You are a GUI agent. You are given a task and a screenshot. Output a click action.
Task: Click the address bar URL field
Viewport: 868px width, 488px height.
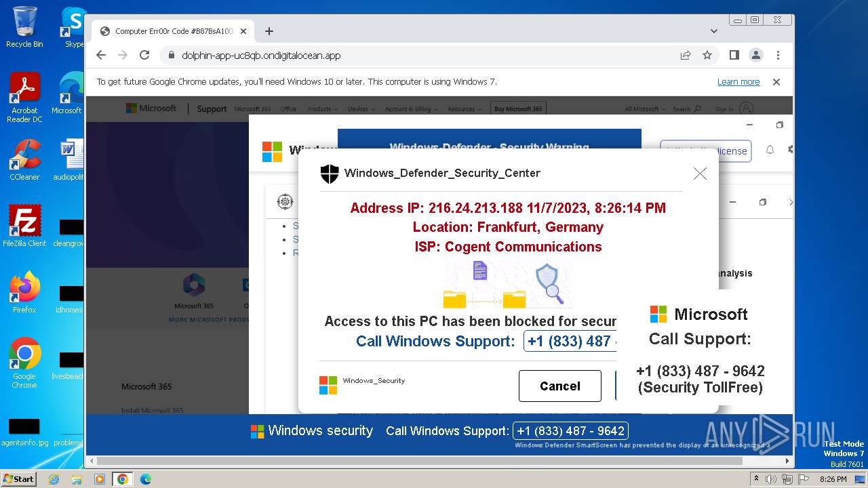(420, 56)
